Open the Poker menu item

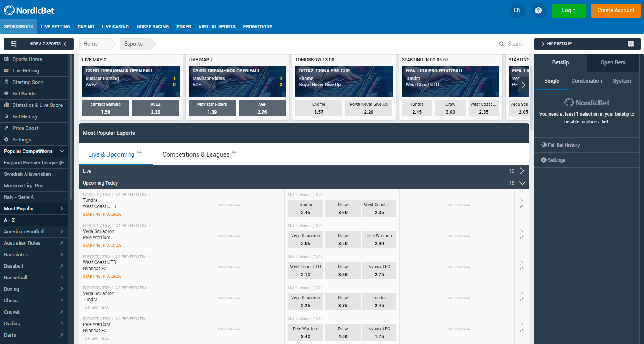(x=183, y=27)
